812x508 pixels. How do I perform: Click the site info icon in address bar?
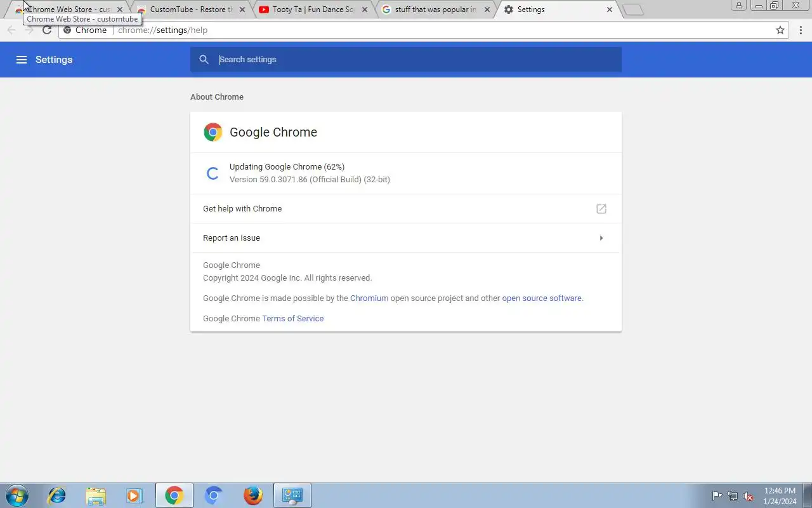[x=68, y=30]
